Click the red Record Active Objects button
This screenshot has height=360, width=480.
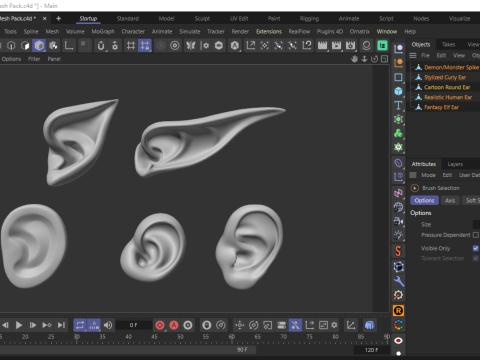160,325
